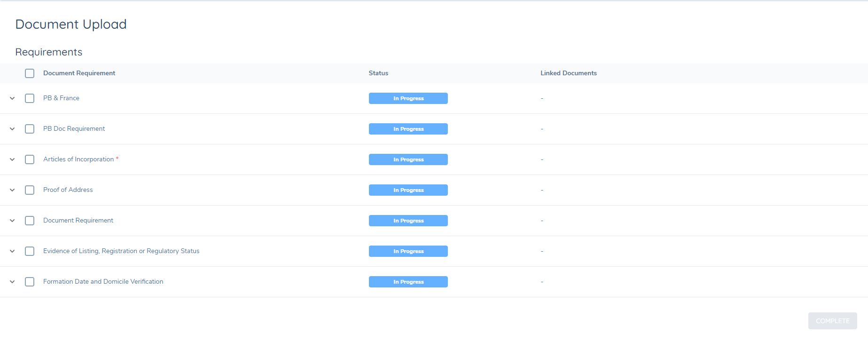Open Articles of Incorporation requirement
Screen dimensions: 868x350
tap(78, 159)
